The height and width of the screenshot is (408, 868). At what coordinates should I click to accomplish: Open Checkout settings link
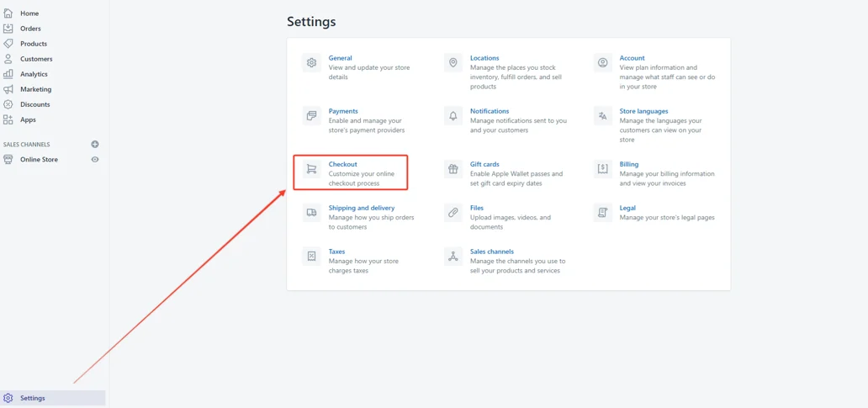coord(342,164)
